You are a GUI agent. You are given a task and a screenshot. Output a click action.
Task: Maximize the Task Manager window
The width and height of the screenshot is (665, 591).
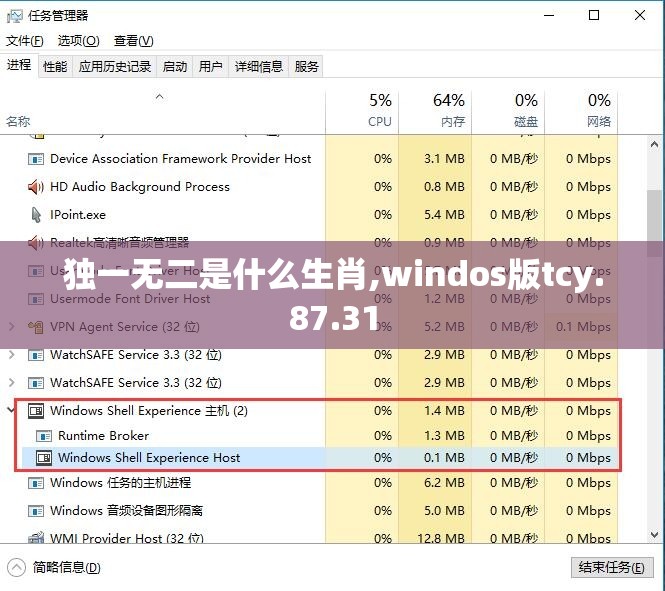click(594, 16)
